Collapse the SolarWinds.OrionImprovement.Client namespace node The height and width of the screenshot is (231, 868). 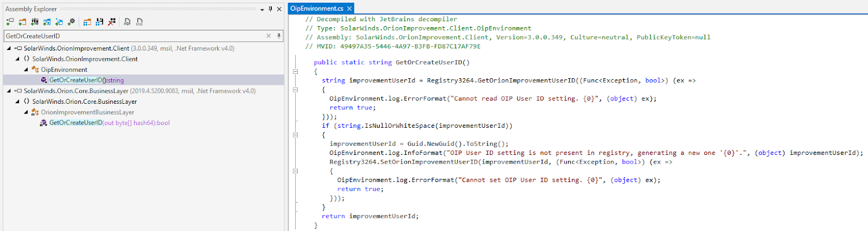tap(17, 59)
